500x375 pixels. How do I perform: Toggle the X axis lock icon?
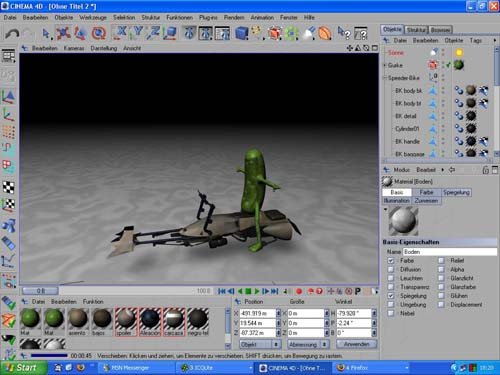point(120,33)
